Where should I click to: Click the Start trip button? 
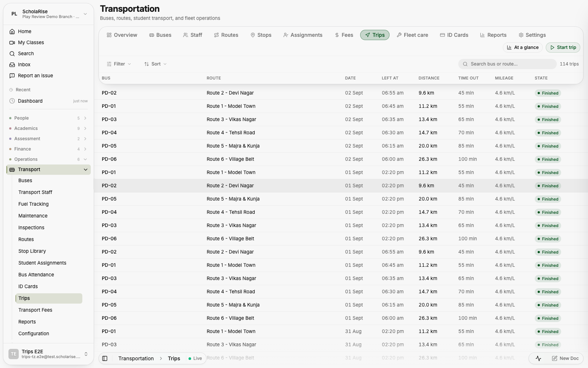563,47
